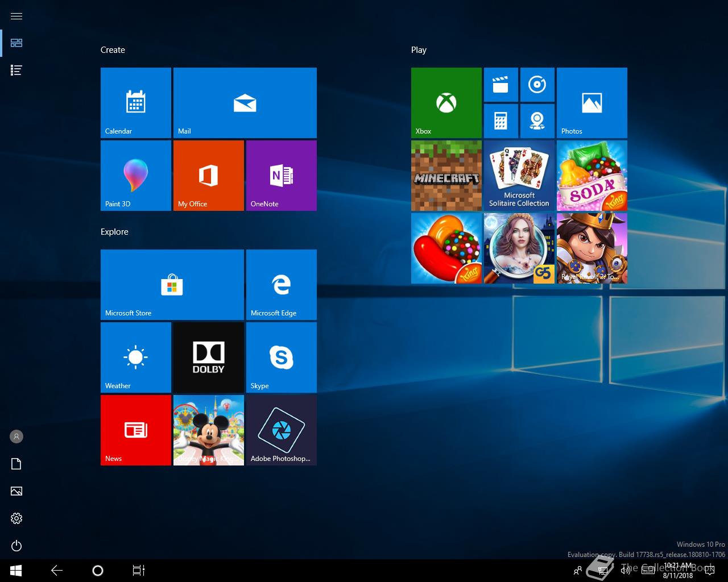Open the clock showing 10:21 AM

click(x=678, y=571)
